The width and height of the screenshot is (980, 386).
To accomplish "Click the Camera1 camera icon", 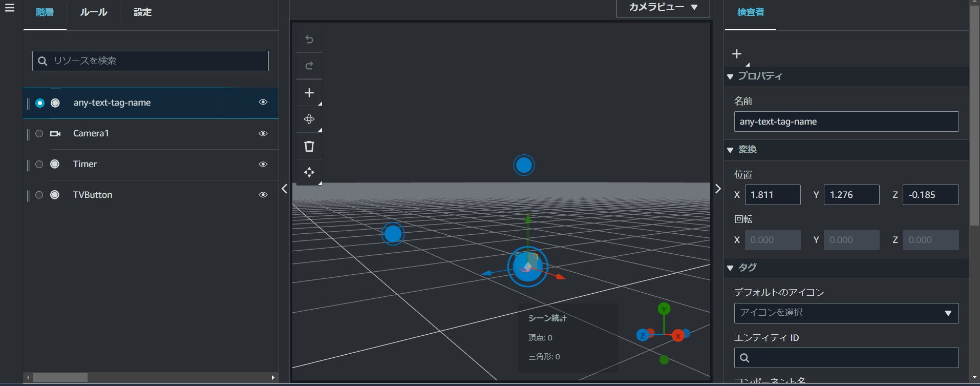I will [x=55, y=134].
